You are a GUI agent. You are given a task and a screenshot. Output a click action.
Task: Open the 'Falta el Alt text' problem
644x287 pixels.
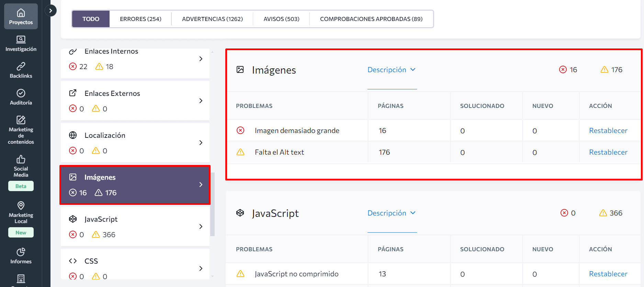(279, 152)
